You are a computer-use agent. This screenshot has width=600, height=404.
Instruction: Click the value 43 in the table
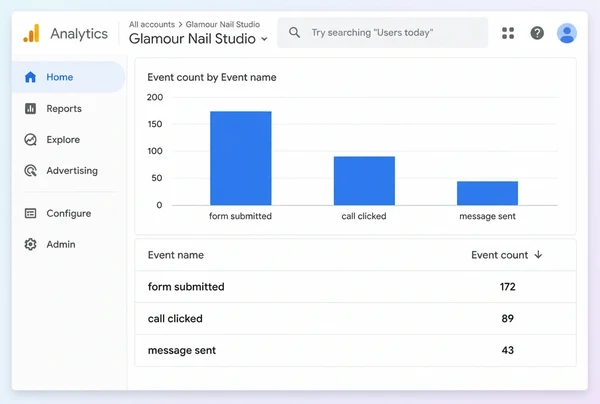click(x=507, y=350)
